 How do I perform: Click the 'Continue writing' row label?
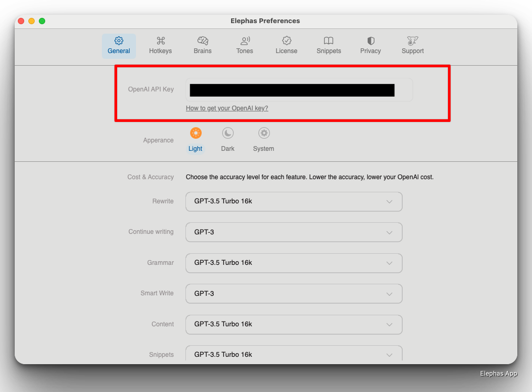click(151, 232)
